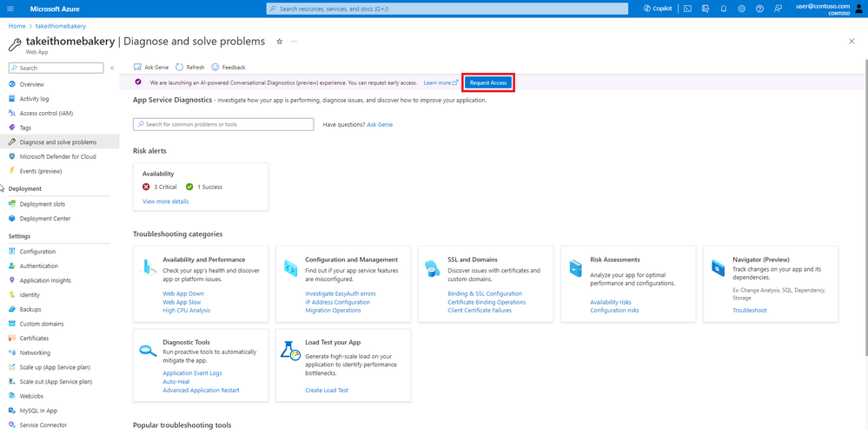Viewport: 868px width, 434px height.
Task: Focus the sidebar Search field
Action: point(56,68)
